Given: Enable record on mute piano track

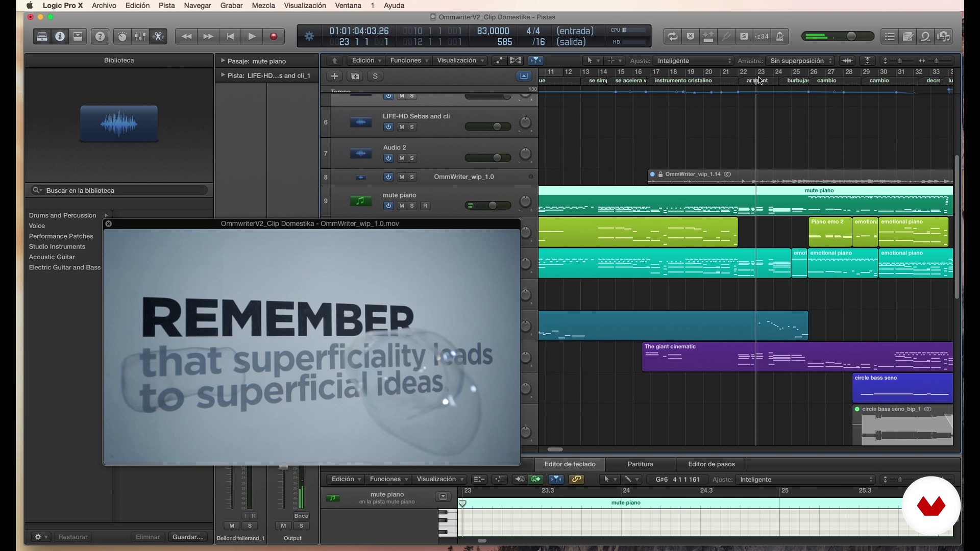Looking at the screenshot, I should click(x=425, y=206).
